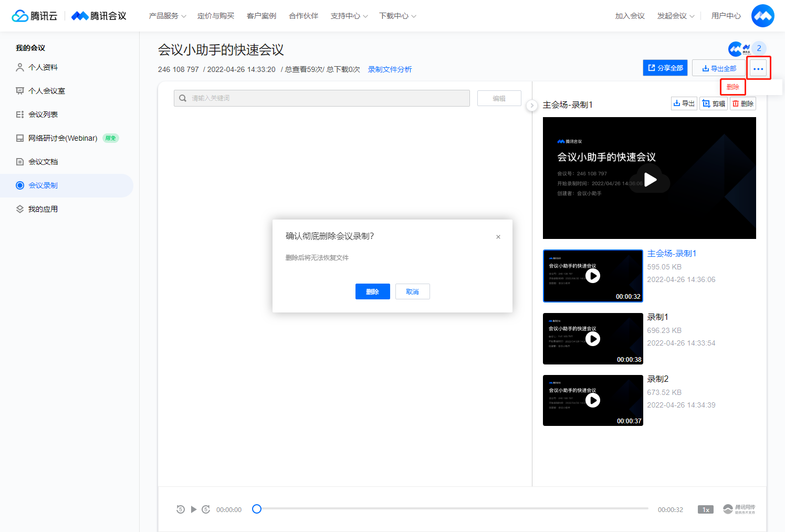Expand the 发起会议 dropdown
Screen dimensions: 785x532
point(676,16)
